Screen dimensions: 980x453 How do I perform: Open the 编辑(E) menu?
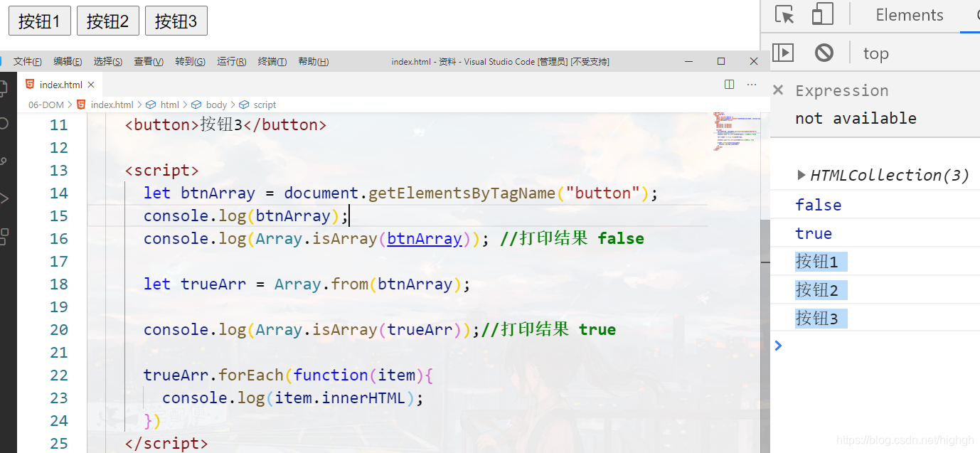68,62
